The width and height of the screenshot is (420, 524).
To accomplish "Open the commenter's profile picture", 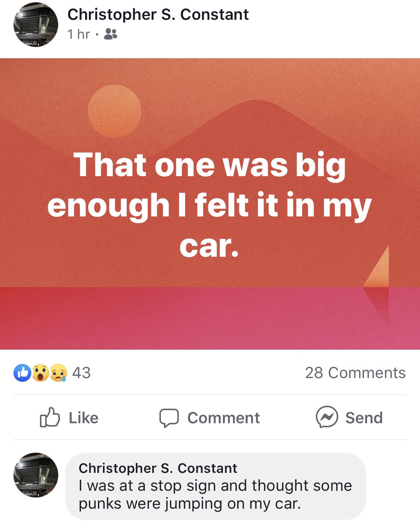I will (36, 475).
